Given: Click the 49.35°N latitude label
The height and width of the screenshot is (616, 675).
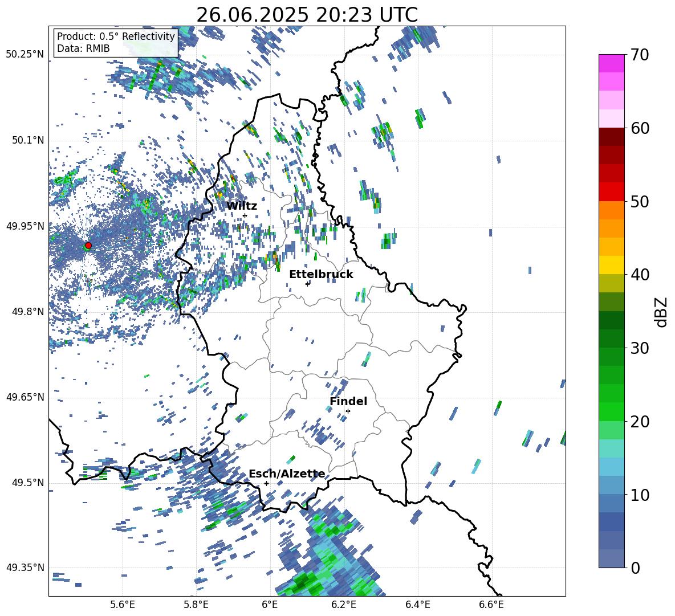Looking at the screenshot, I should [x=25, y=568].
